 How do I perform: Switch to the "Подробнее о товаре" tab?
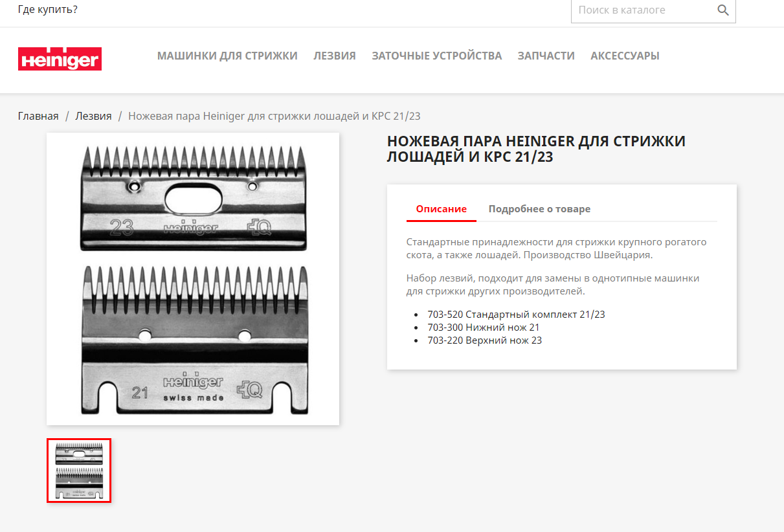point(539,209)
